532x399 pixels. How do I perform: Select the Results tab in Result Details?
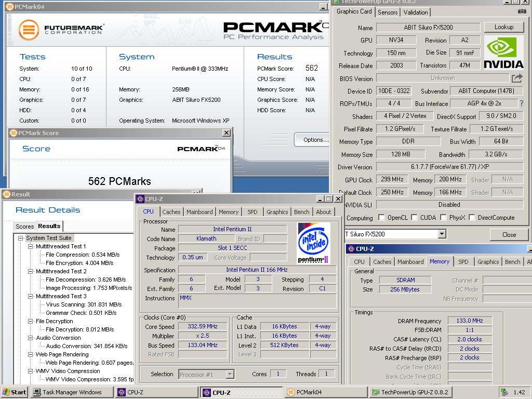(x=49, y=226)
